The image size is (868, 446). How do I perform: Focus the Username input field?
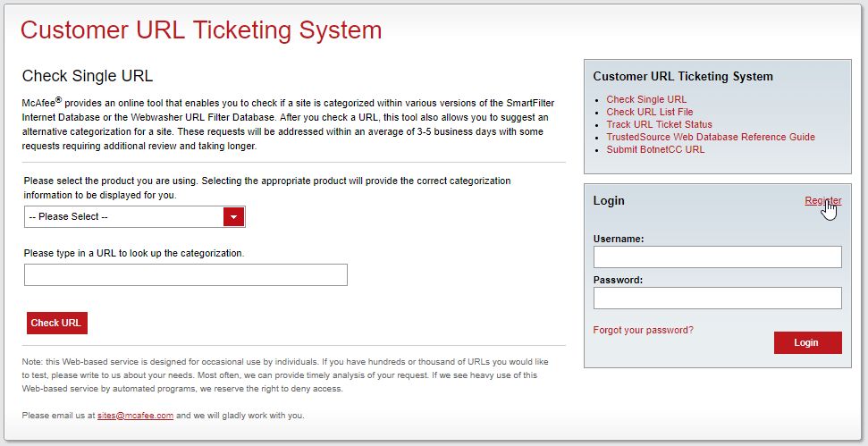[x=718, y=257]
